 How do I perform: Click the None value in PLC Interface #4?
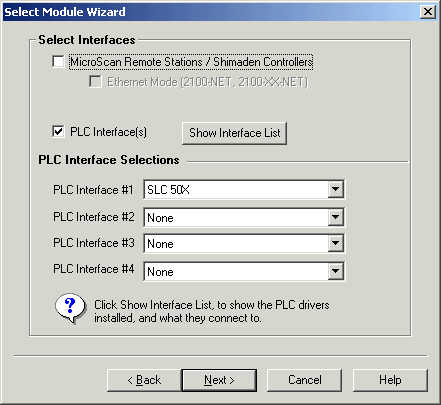point(236,271)
